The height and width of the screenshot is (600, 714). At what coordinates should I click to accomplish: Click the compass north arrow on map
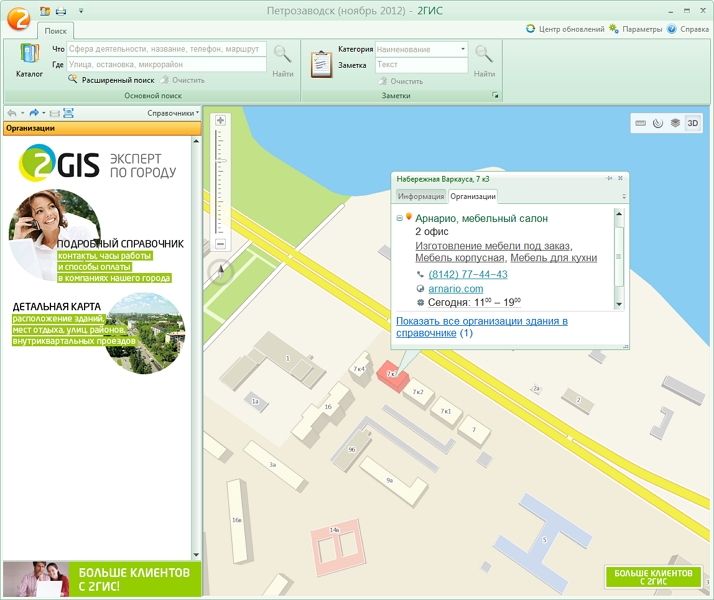[x=220, y=272]
